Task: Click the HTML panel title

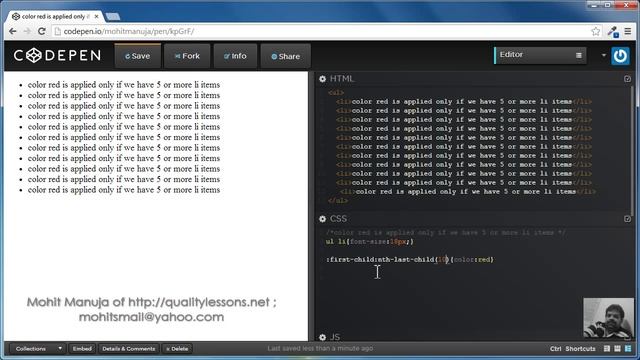Action: tap(342, 79)
